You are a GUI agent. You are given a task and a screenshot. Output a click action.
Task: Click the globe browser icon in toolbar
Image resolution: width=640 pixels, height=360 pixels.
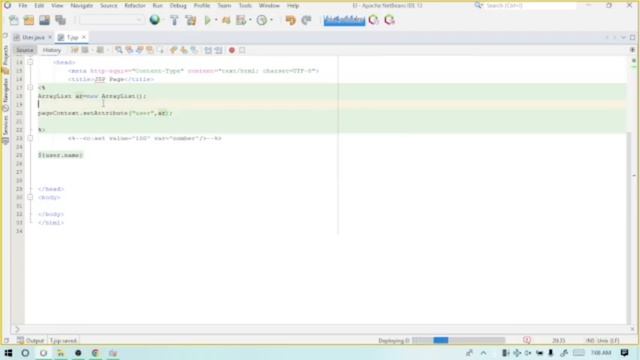pyautogui.click(x=155, y=20)
